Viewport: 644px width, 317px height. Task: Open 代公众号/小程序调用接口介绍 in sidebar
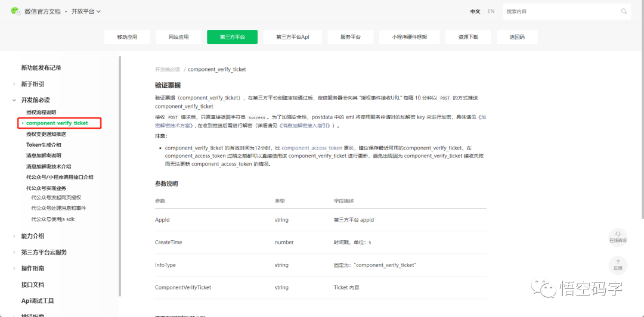(x=60, y=178)
